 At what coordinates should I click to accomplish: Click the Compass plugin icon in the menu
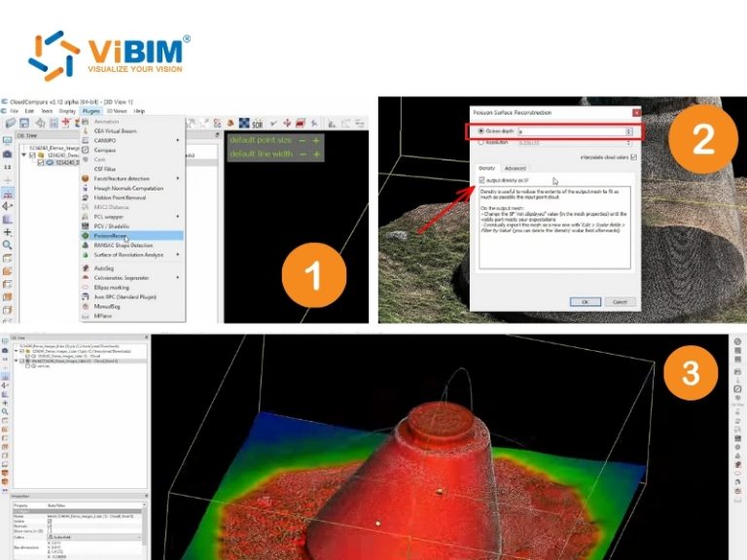(x=86, y=150)
